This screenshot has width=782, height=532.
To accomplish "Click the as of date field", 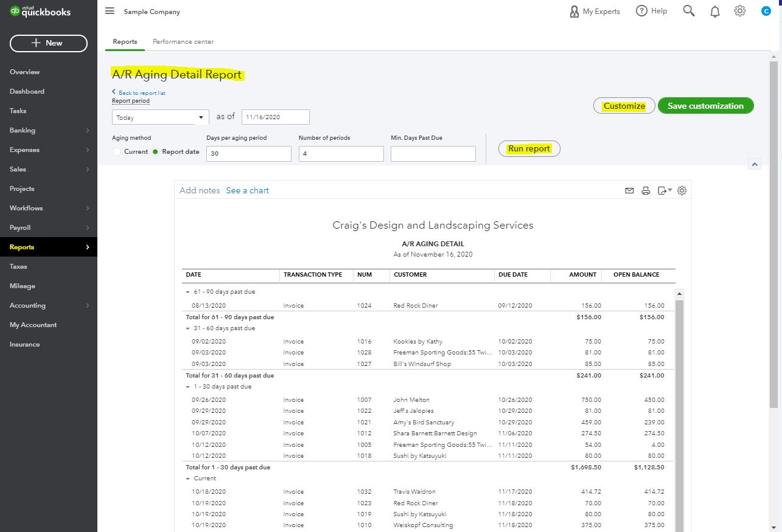I will [x=276, y=117].
